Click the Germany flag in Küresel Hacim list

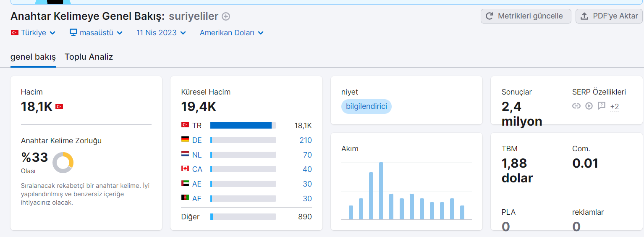[185, 140]
